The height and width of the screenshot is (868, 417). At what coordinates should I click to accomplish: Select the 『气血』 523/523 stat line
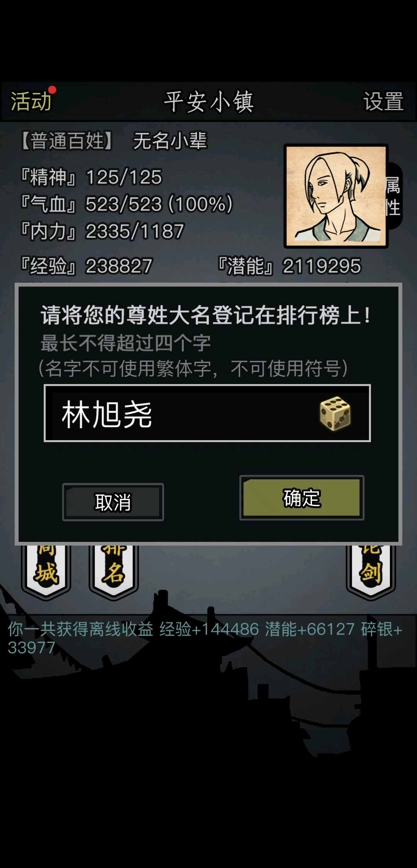point(127,204)
